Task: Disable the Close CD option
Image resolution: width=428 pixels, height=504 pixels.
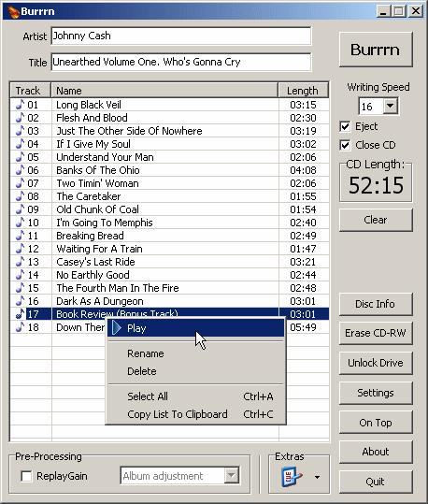Action: 345,145
